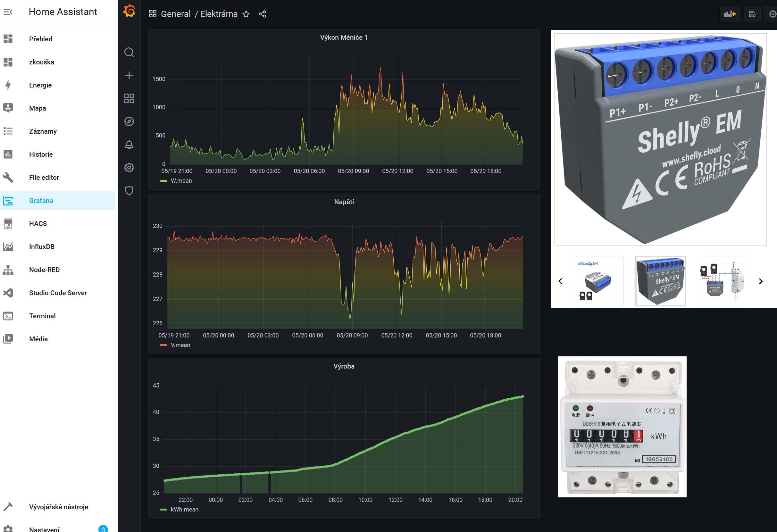Open Grafana search magnifier icon
Viewport: 777px width, 532px height.
(x=129, y=53)
